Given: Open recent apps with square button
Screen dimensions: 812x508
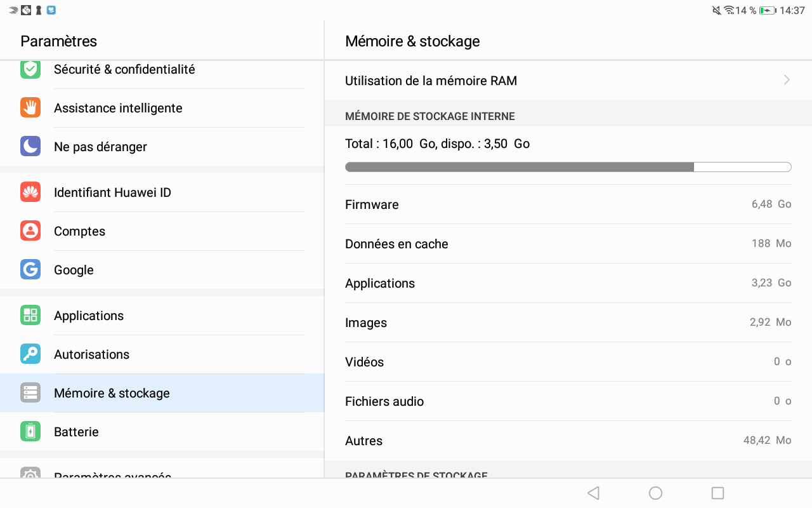Looking at the screenshot, I should 717,493.
